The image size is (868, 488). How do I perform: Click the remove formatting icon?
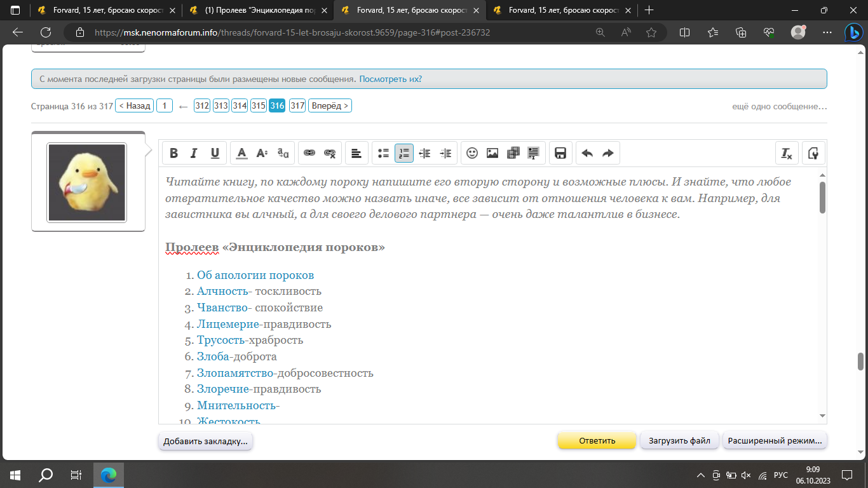[x=787, y=153]
